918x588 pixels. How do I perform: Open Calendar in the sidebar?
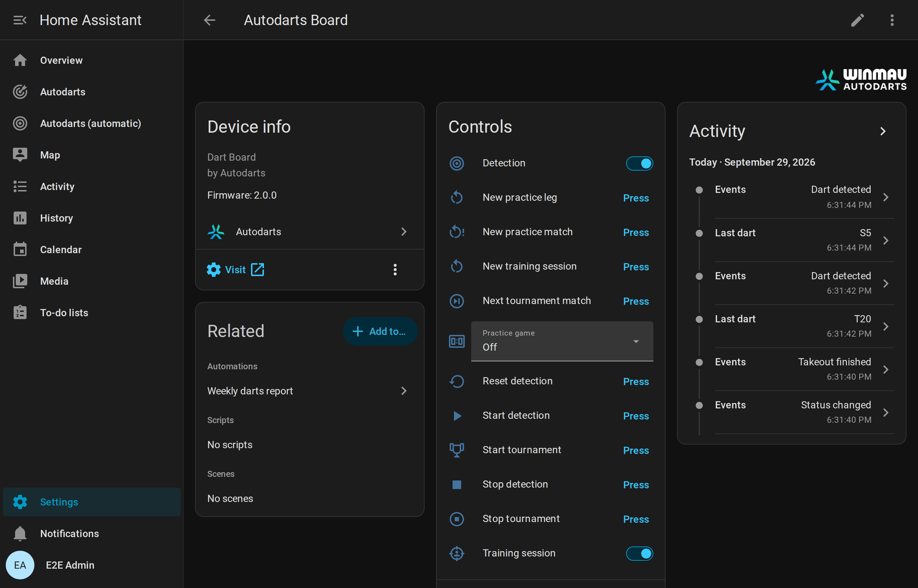[x=92, y=250]
